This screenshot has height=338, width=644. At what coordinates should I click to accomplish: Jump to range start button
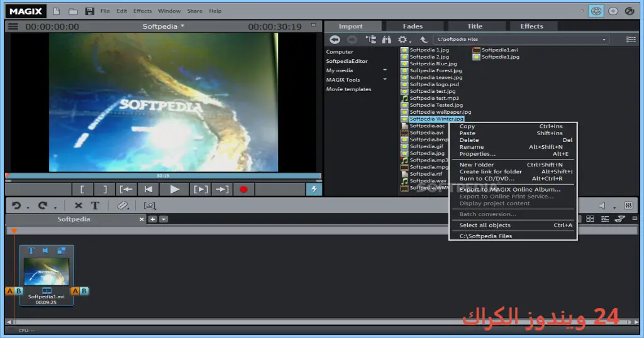(126, 190)
